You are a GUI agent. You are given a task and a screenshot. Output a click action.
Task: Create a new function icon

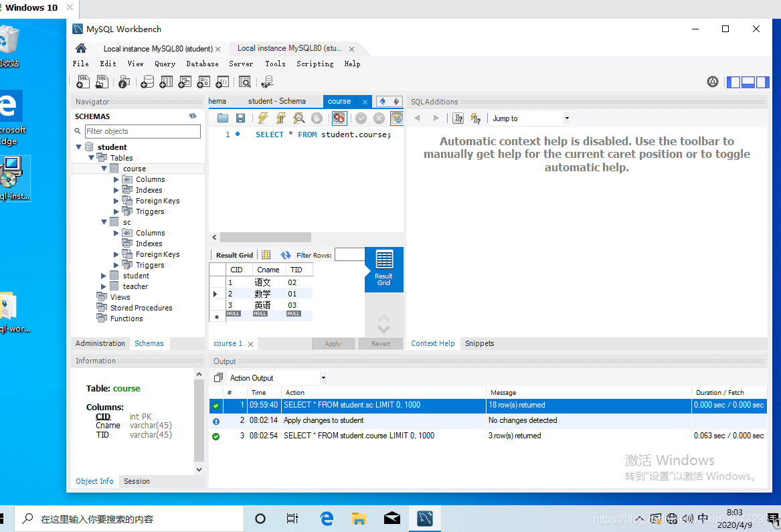click(222, 82)
